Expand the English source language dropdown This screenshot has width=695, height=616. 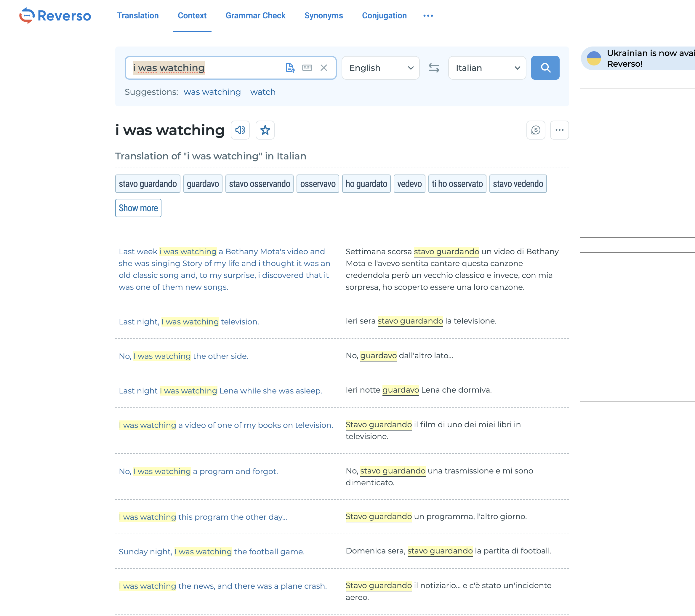tap(380, 68)
